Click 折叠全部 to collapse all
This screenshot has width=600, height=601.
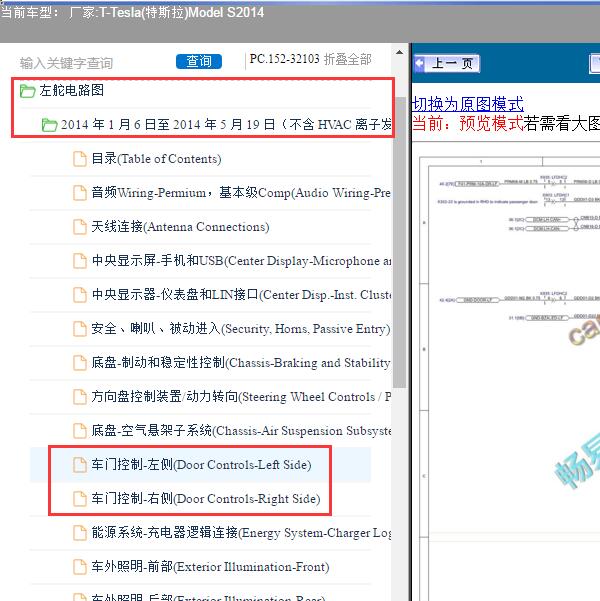click(x=347, y=59)
